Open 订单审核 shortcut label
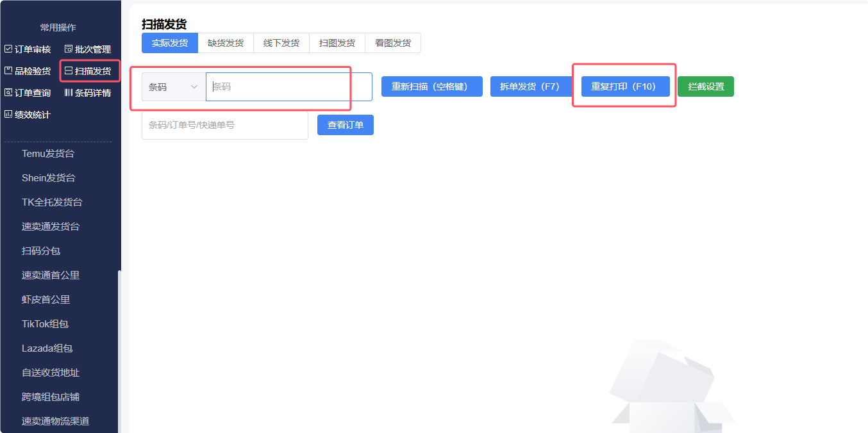 (x=33, y=49)
